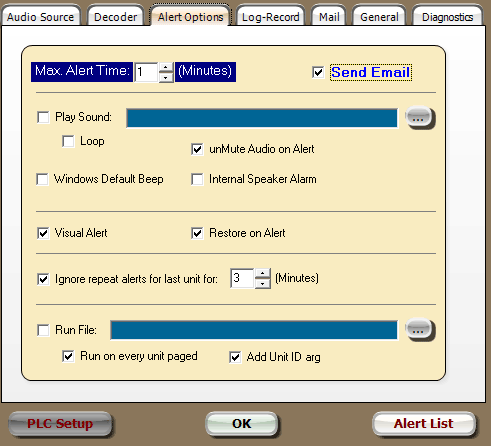
Task: Enable Windows Default Beep
Action: coord(42,179)
